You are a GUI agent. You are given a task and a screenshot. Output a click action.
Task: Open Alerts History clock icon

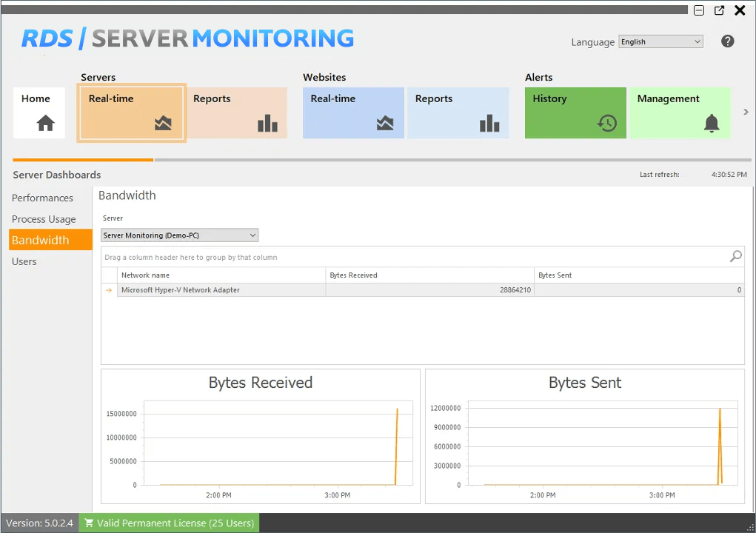(x=607, y=124)
